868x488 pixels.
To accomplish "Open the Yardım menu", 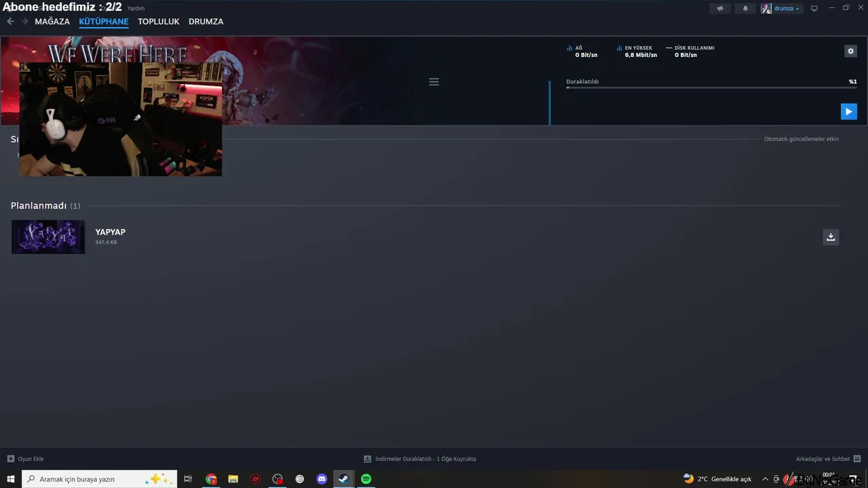I will [136, 9].
